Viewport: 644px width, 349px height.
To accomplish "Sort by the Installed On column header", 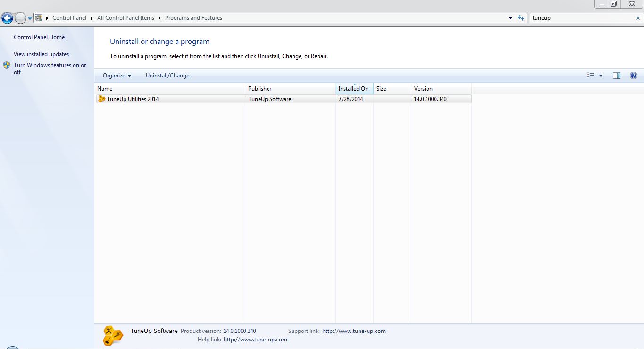I will pos(354,89).
